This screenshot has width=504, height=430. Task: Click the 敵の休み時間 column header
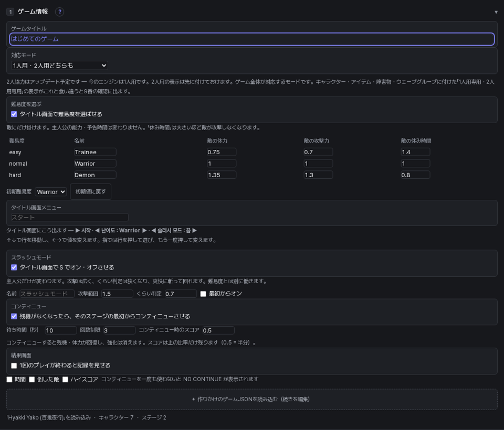pyautogui.click(x=416, y=141)
